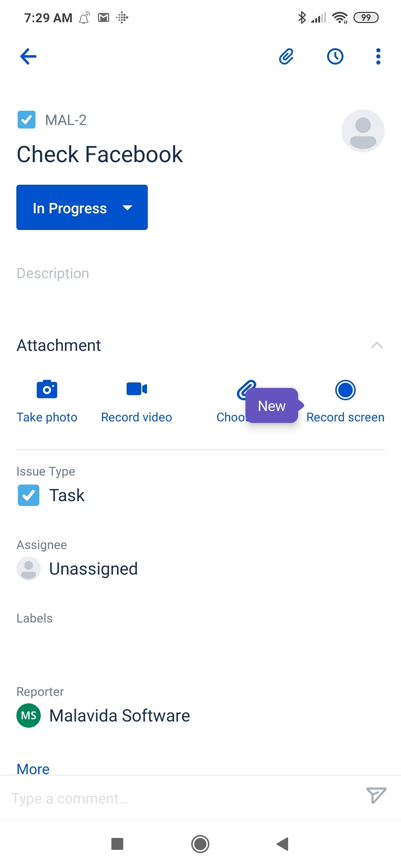The image size is (401, 868).
Task: Dismiss the purple New tooltip badge
Action: [272, 406]
